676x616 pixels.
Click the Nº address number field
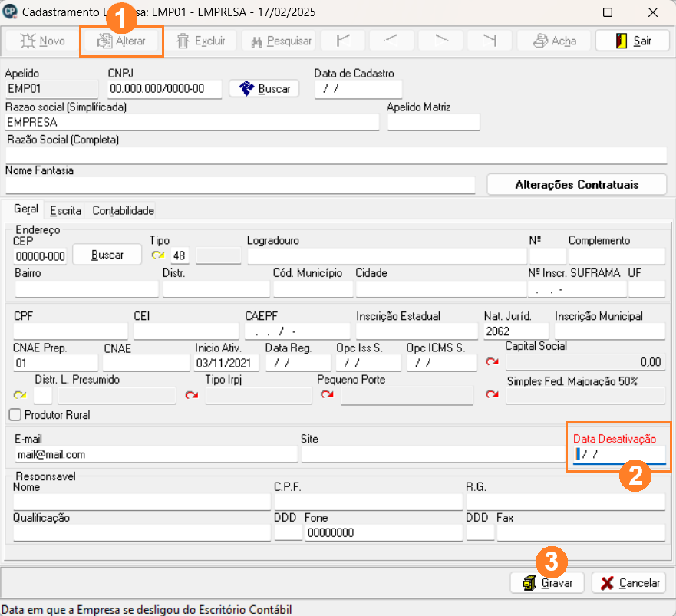(548, 256)
